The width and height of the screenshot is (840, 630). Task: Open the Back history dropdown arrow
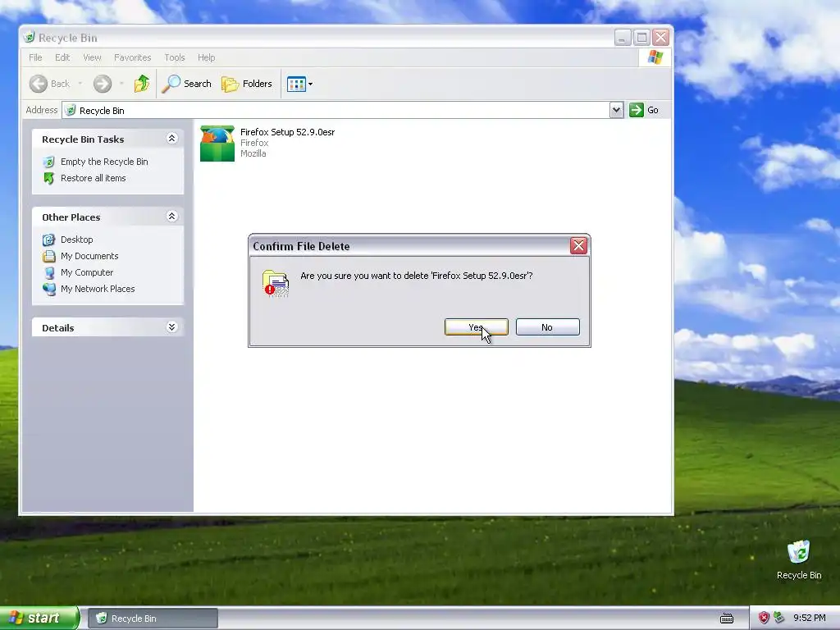(80, 84)
